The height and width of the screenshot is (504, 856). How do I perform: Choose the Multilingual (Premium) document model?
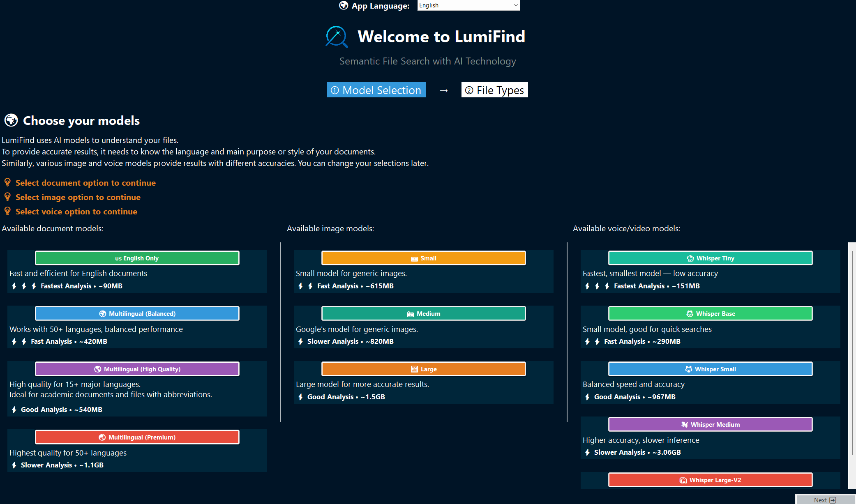coord(137,437)
